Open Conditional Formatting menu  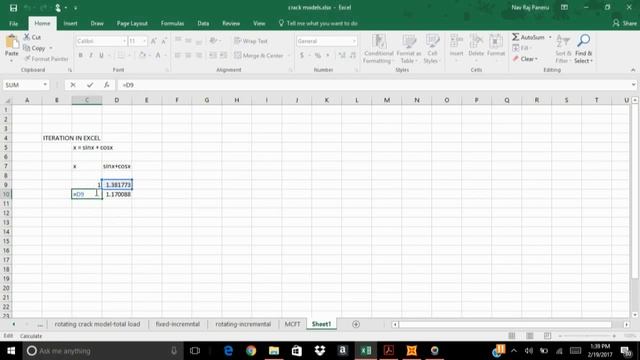click(x=378, y=49)
